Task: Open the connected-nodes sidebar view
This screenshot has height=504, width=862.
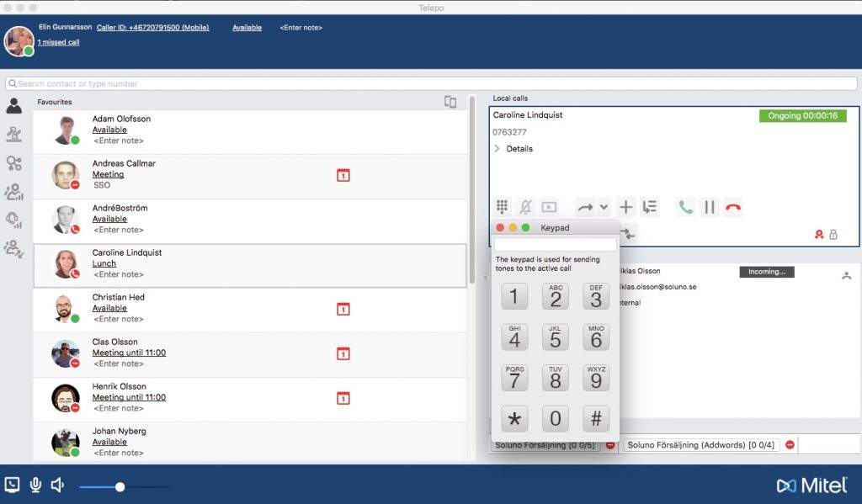Action: click(13, 162)
